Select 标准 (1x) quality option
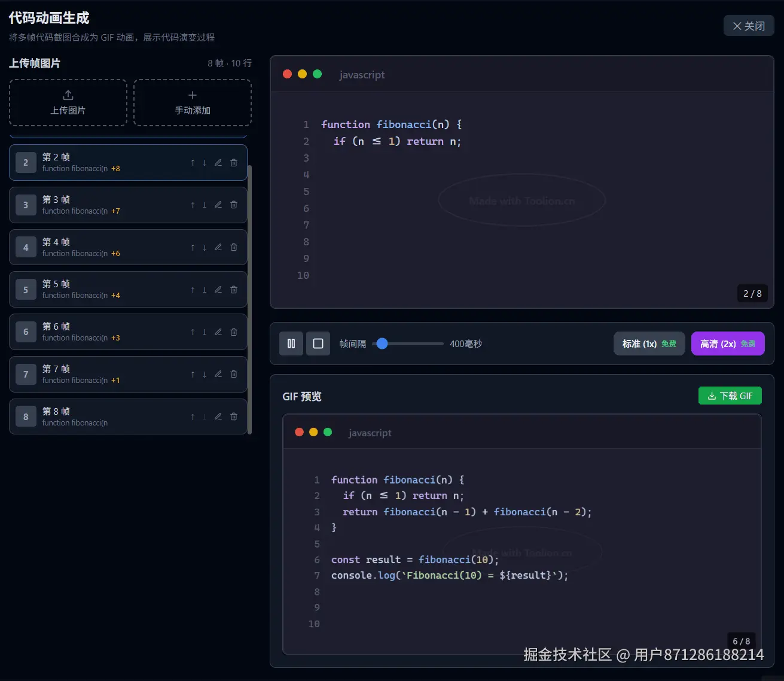Image resolution: width=784 pixels, height=681 pixels. pos(649,343)
